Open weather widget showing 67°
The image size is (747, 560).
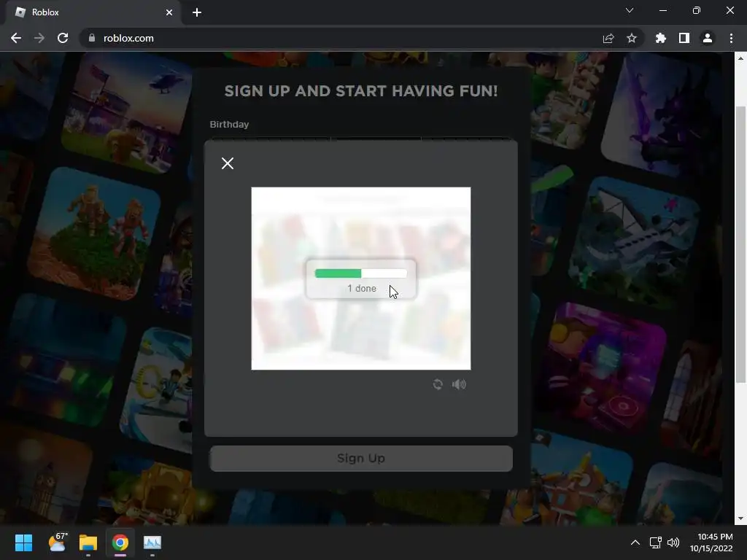click(x=58, y=542)
